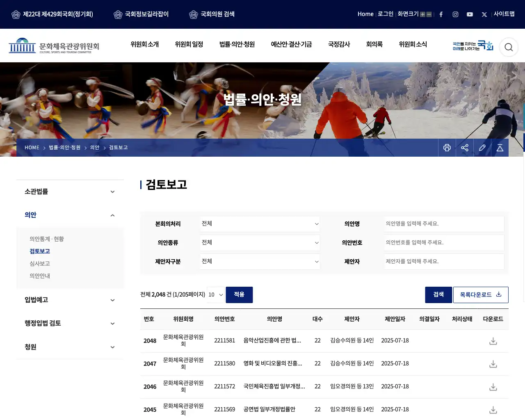This screenshot has height=420, width=525.
Task: Open the YouTube icon link
Action: coord(470,14)
